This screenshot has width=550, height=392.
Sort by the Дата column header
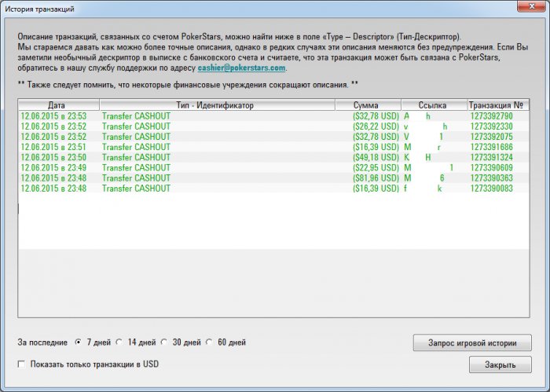[57, 104]
